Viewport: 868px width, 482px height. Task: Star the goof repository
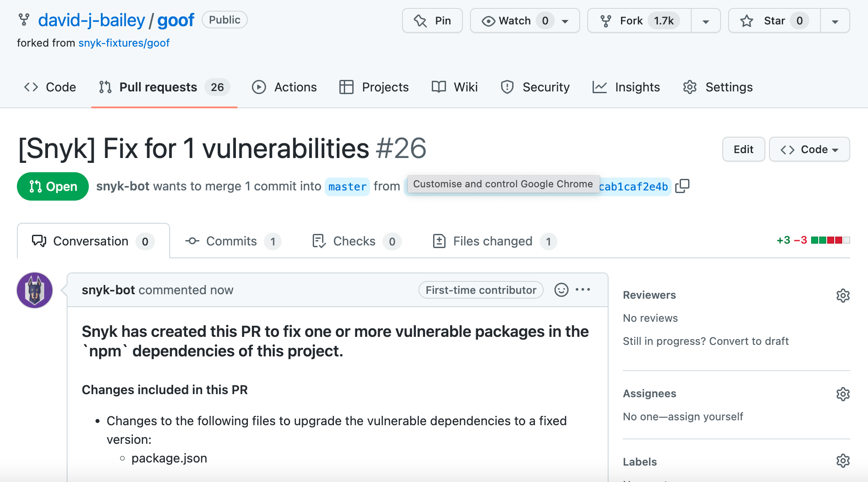coord(772,20)
